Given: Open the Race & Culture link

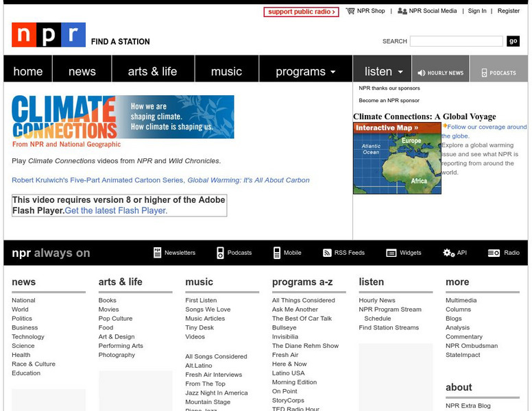Looking at the screenshot, I should pyautogui.click(x=33, y=364).
